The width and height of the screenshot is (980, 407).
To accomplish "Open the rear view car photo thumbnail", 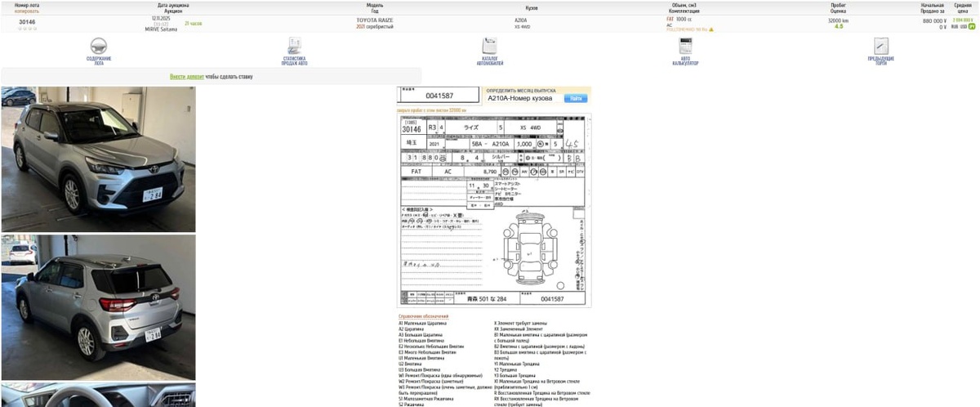I will pyautogui.click(x=98, y=307).
